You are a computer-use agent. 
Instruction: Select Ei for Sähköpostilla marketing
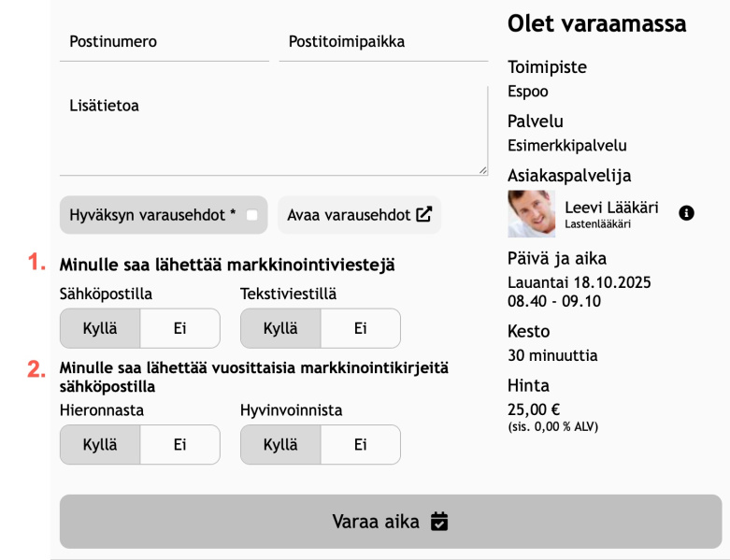click(180, 328)
